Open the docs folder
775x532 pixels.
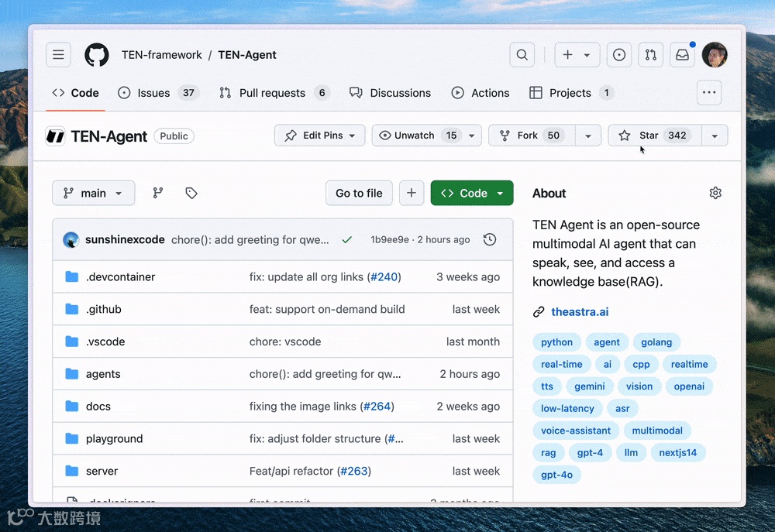98,406
